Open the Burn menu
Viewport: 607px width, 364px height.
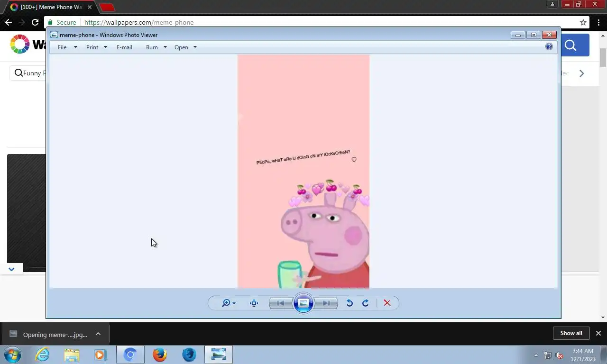pos(152,47)
